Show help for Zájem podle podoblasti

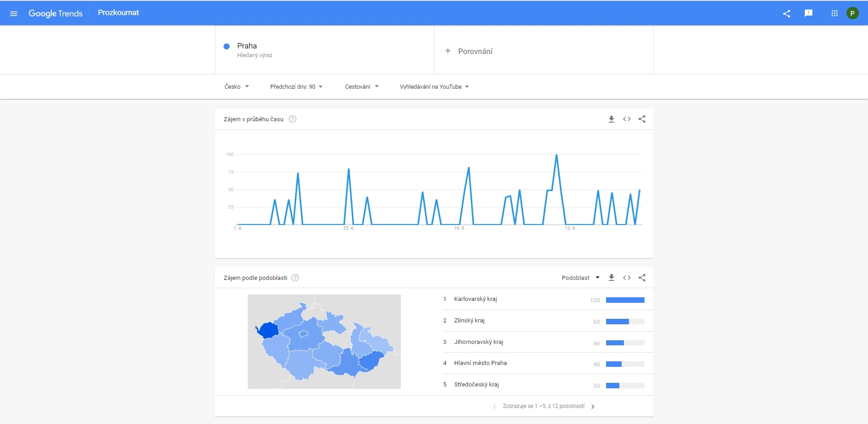point(295,277)
